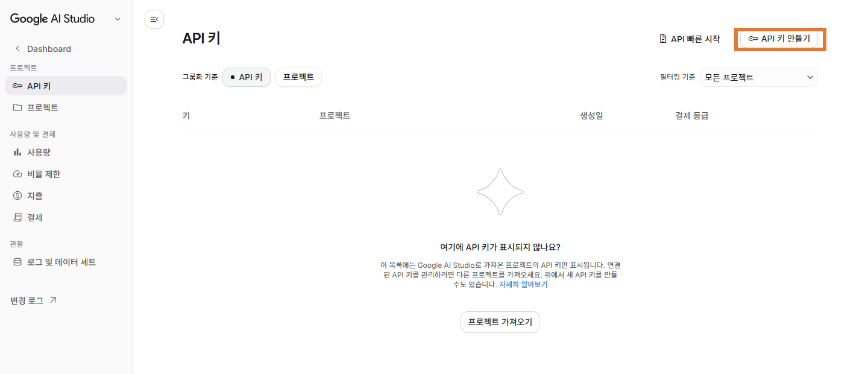Click the Google AI Studio logo text
Image resolution: width=868 pixels, height=374 pixels.
(52, 19)
